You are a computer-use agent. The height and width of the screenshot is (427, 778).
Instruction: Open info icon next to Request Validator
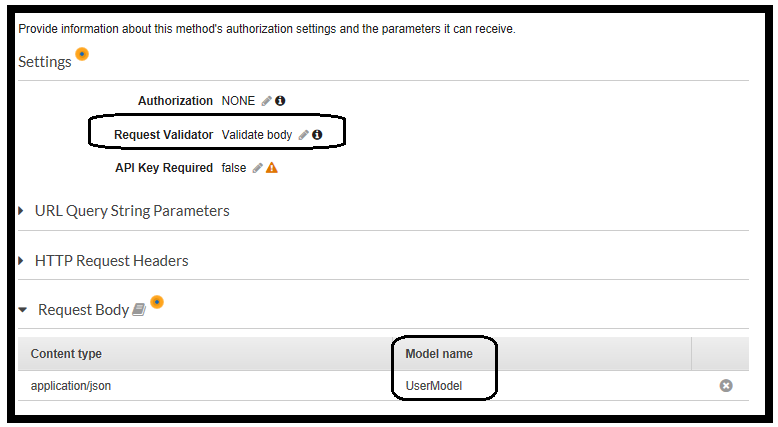317,135
